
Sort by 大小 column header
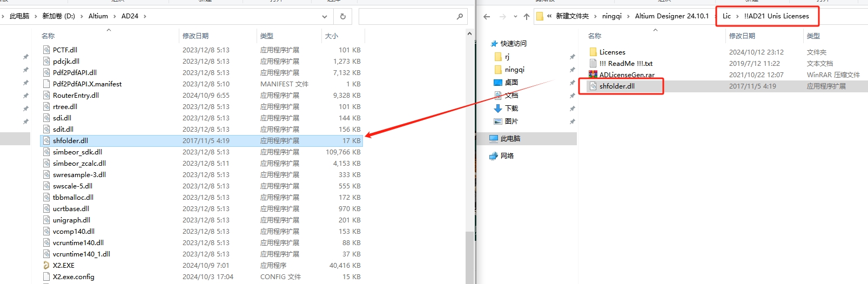click(332, 36)
